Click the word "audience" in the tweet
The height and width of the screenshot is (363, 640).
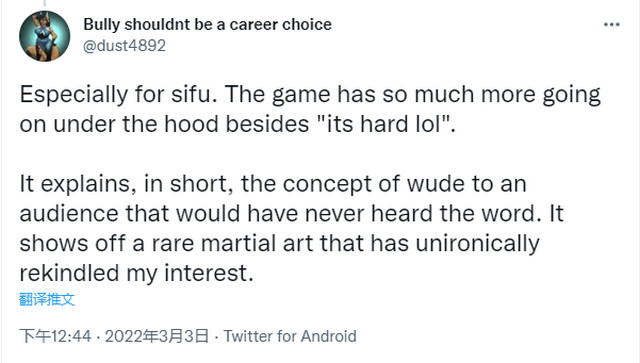click(69, 214)
